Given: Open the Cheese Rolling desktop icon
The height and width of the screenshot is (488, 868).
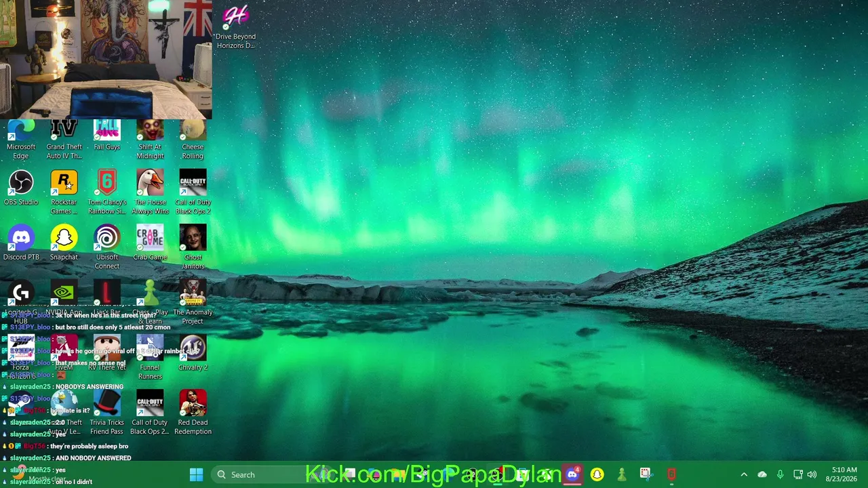Looking at the screenshot, I should [193, 140].
